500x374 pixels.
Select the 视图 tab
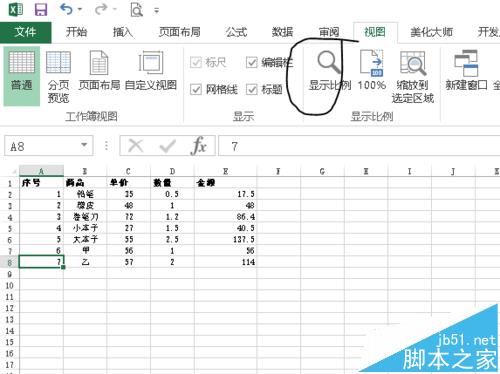pos(375,32)
